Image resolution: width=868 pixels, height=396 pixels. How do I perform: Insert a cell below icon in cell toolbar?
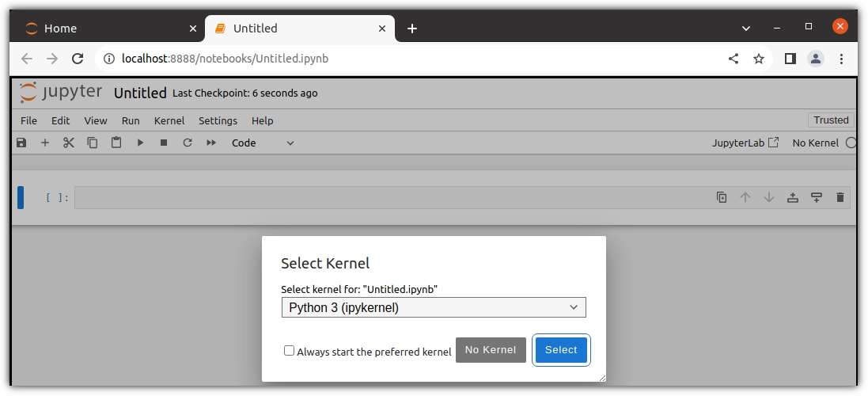tap(817, 197)
